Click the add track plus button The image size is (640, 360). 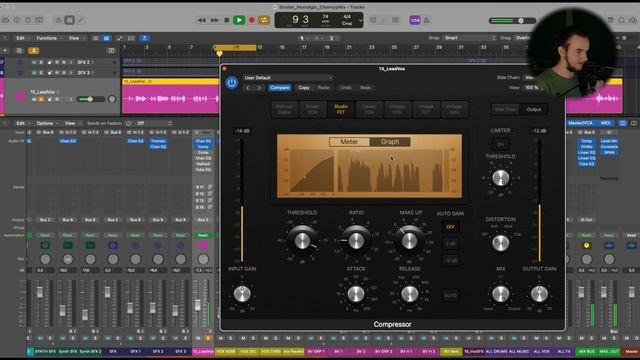click(x=5, y=51)
